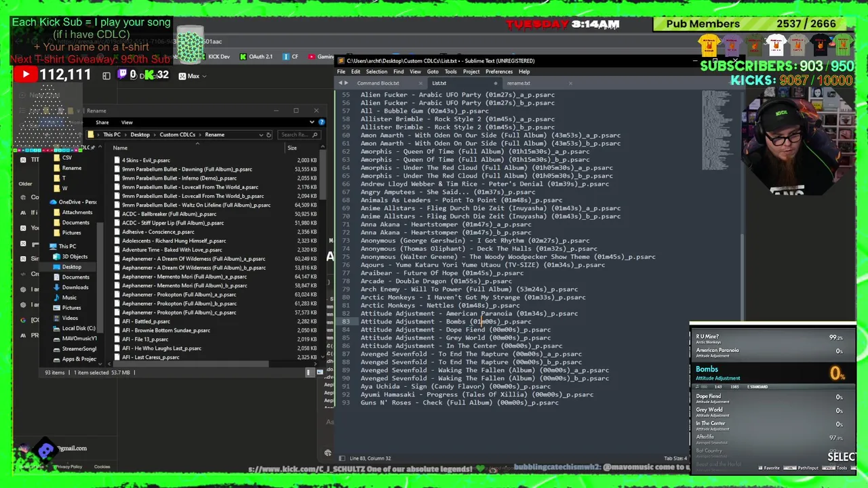The image size is (868, 488).
Task: Select This PC in the navigation pane
Action: pyautogui.click(x=67, y=246)
